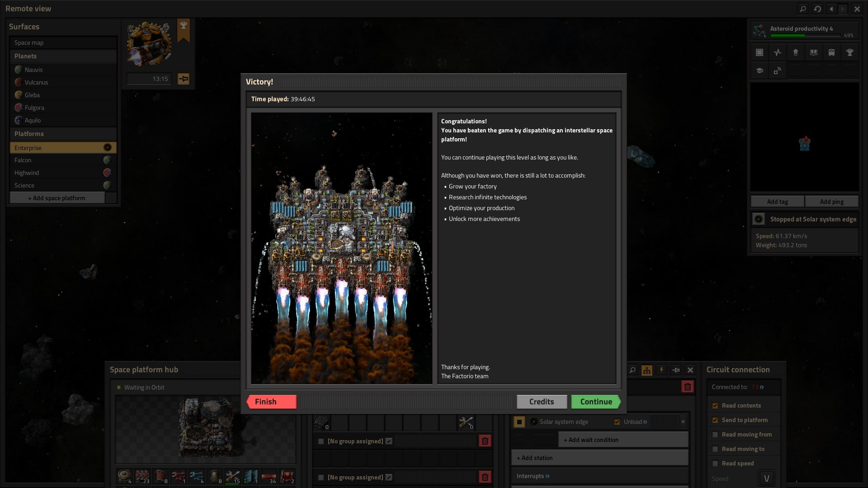Toggle the circuit network tree icon in hub header
Viewport: 868px width, 488px height.
click(x=647, y=370)
